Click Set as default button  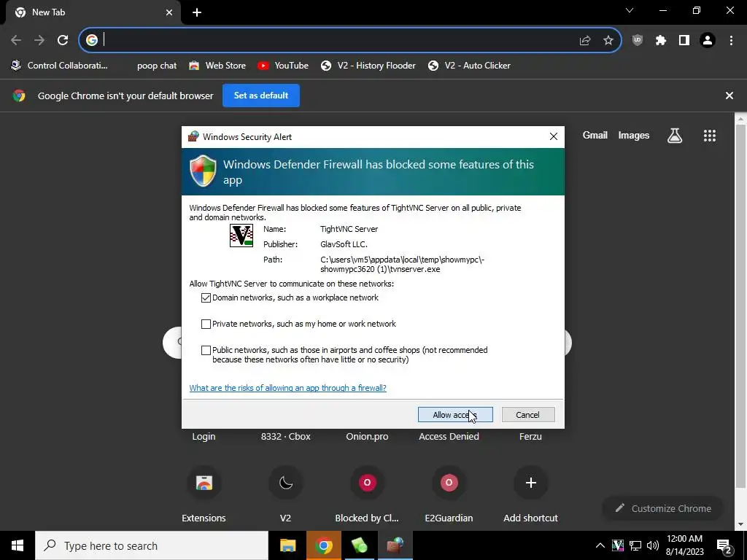pyautogui.click(x=261, y=96)
